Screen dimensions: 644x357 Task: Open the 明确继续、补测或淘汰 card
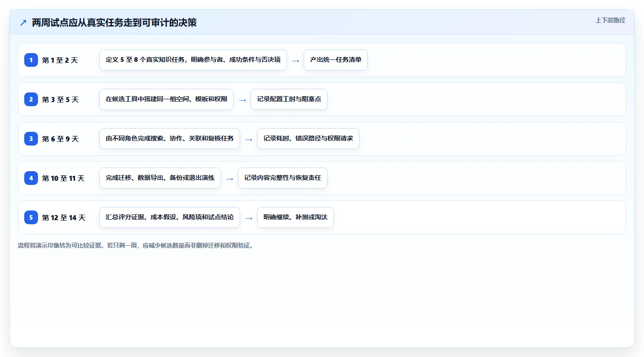coord(295,217)
